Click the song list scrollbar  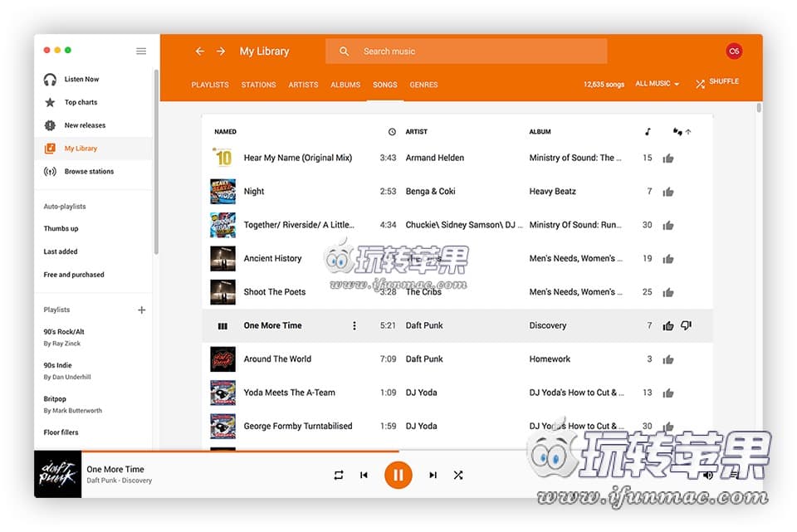pyautogui.click(x=759, y=108)
